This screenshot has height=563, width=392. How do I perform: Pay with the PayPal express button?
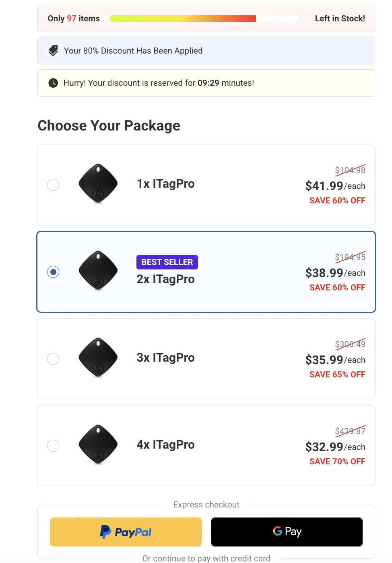coord(126,532)
